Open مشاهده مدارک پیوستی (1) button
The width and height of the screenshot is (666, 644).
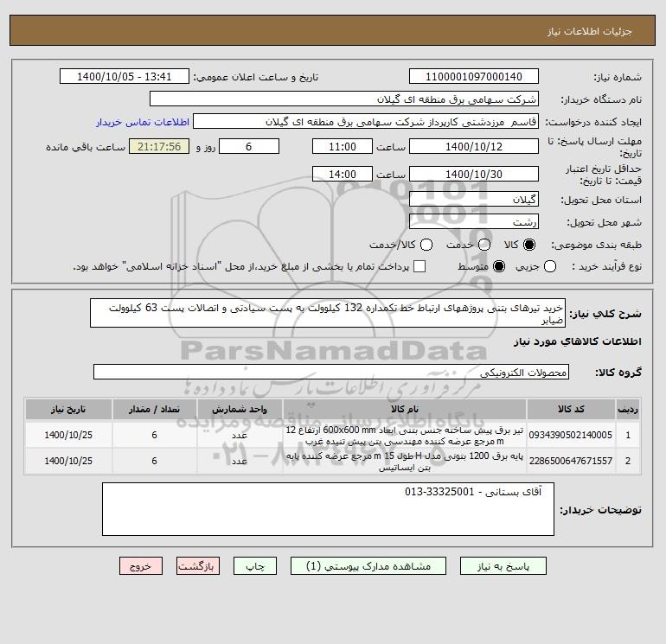(x=368, y=566)
